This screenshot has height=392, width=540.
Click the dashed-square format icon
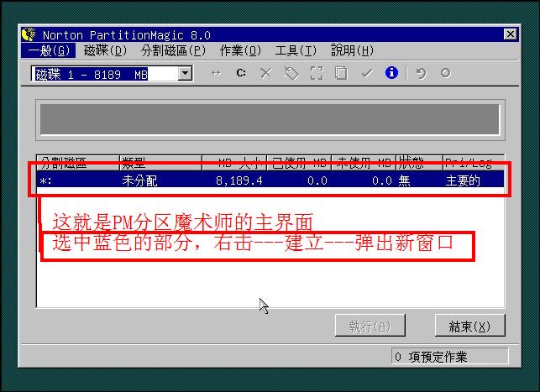tap(317, 73)
